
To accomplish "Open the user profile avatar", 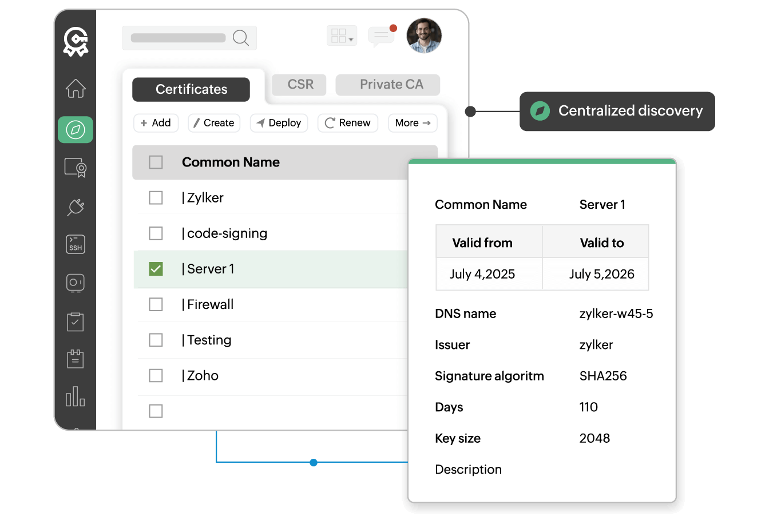I will coord(424,35).
